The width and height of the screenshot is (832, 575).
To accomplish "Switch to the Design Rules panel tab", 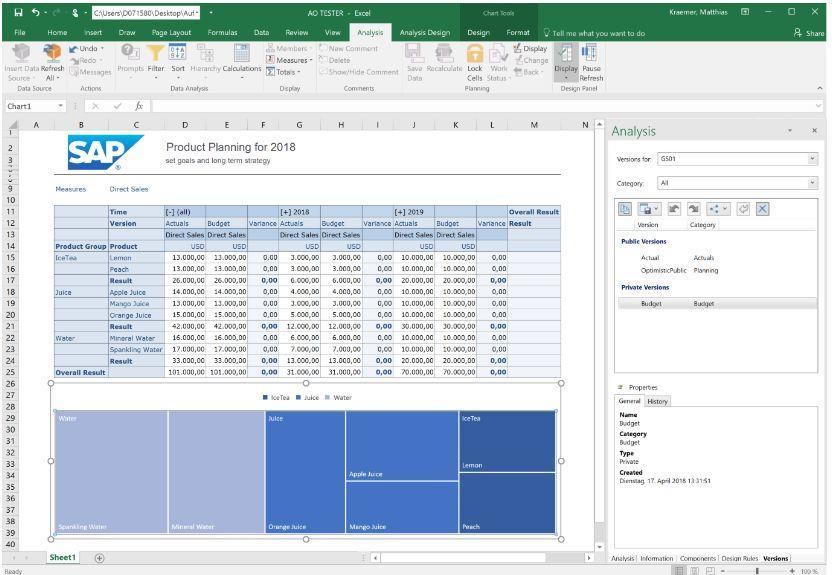I will (740, 559).
